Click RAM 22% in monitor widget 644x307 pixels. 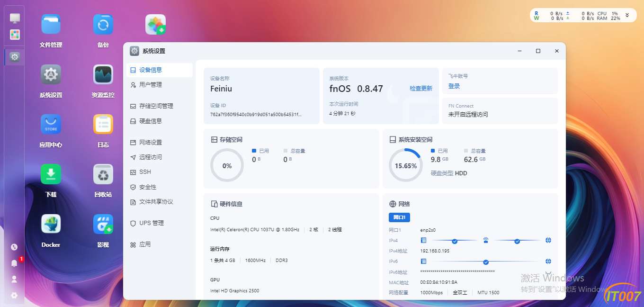608,18
